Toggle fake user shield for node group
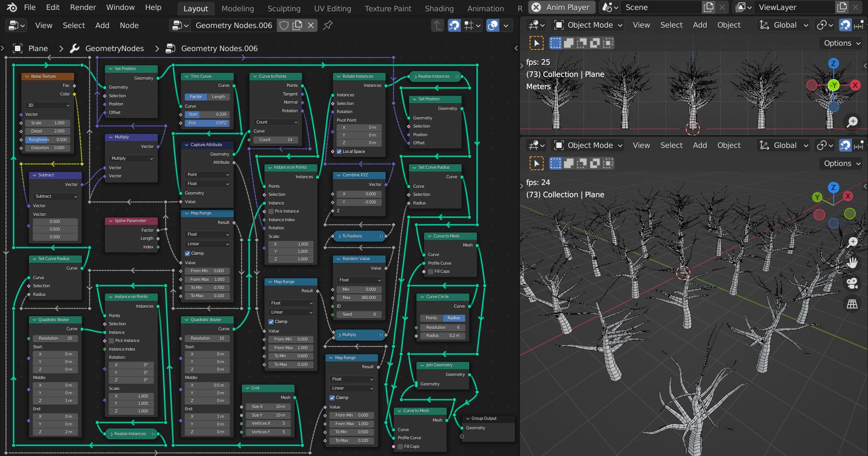868x456 pixels. pos(284,25)
